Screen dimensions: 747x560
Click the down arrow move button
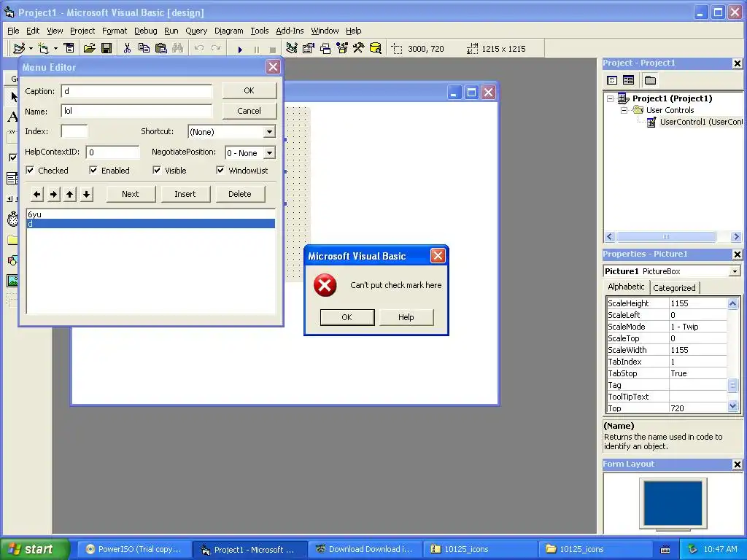pyautogui.click(x=86, y=194)
